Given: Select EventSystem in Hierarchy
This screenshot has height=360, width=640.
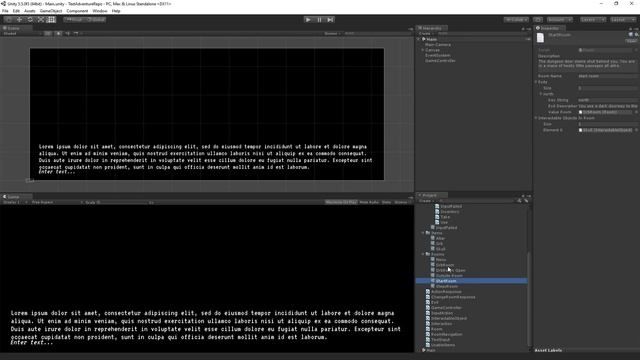Looking at the screenshot, I should click(x=438, y=55).
